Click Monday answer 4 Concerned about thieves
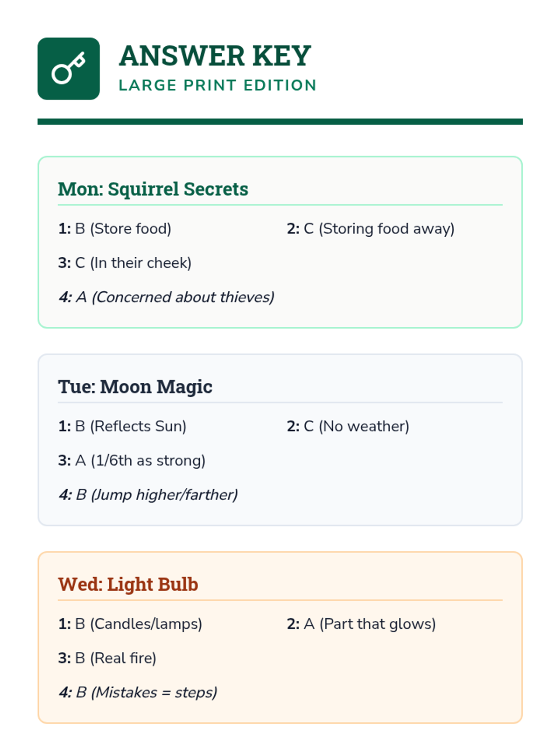This screenshot has height=747, width=560. 167,297
